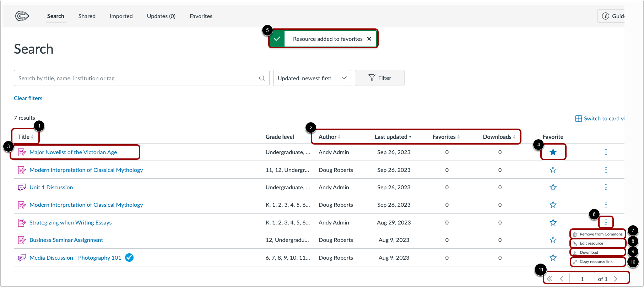Click discussion icon beside Media Discussion
Viewport: 644px width, 287px height.
(x=22, y=258)
